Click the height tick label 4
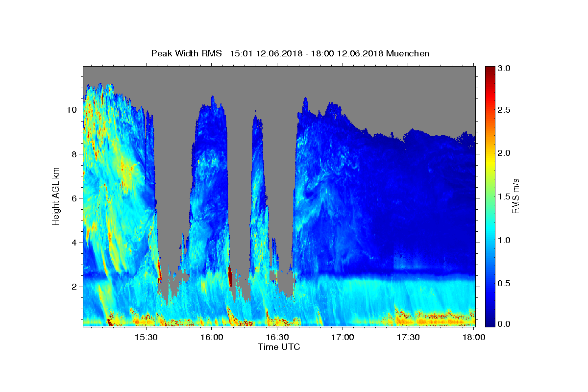The width and height of the screenshot is (588, 392). (74, 242)
